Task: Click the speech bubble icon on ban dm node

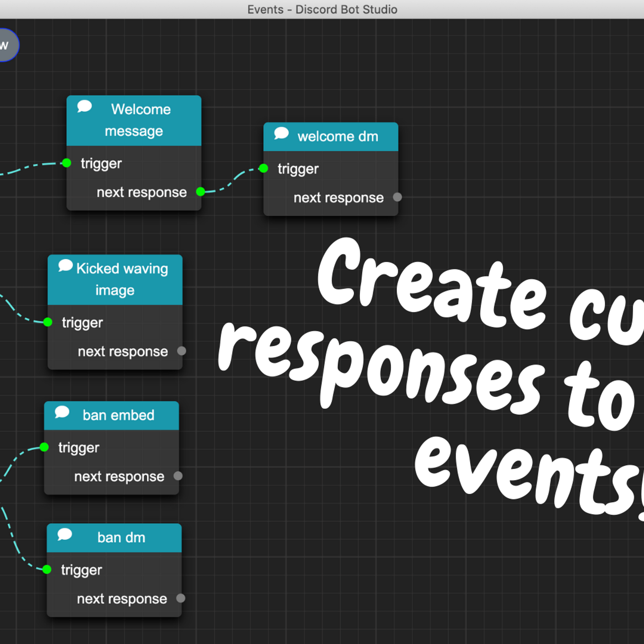Action: [x=65, y=535]
